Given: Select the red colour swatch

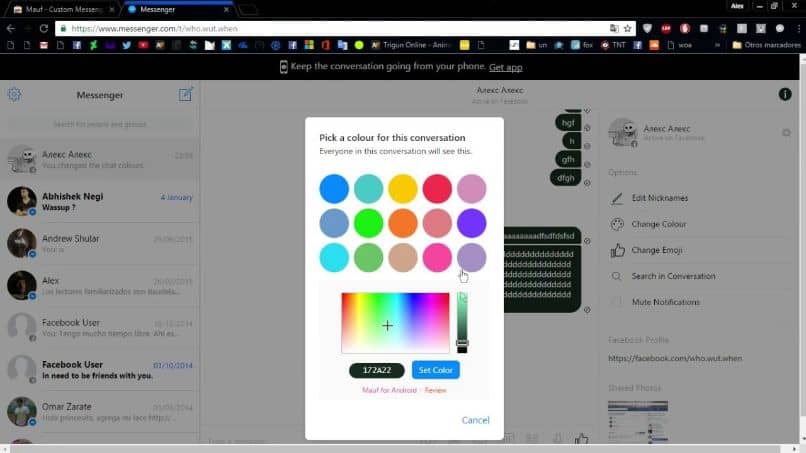Looking at the screenshot, I should 437,189.
